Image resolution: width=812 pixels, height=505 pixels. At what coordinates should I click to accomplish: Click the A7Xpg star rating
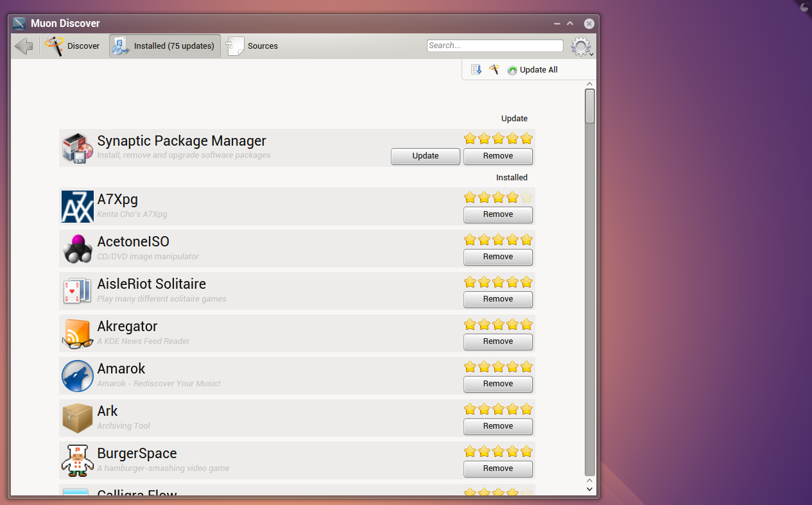click(498, 197)
